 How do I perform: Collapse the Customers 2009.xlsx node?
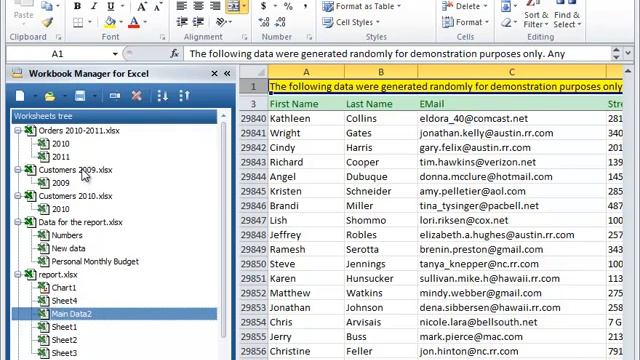point(18,170)
